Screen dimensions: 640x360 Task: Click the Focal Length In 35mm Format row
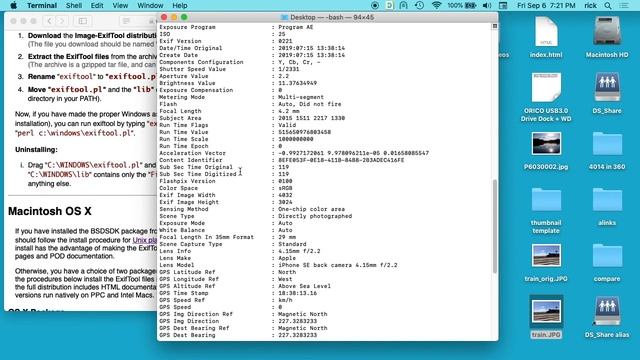click(228, 237)
